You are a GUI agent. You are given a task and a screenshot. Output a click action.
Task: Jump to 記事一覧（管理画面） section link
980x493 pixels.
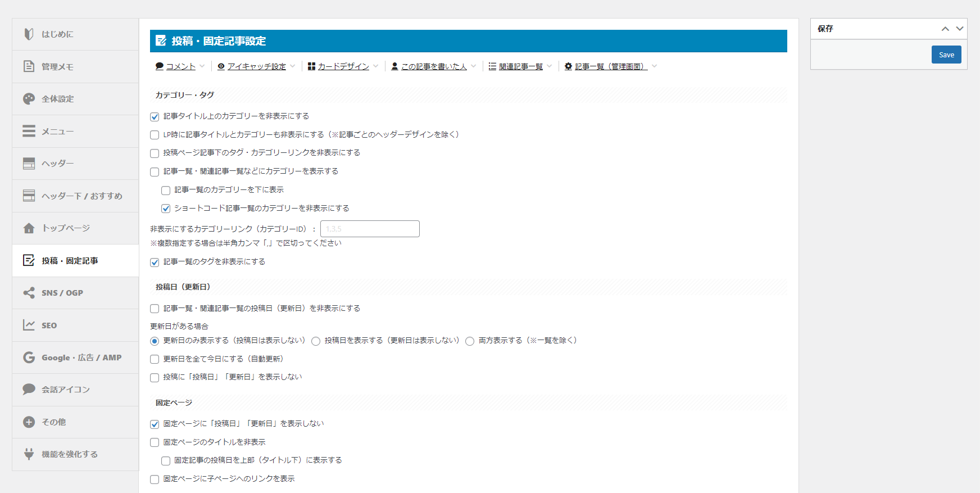click(611, 66)
